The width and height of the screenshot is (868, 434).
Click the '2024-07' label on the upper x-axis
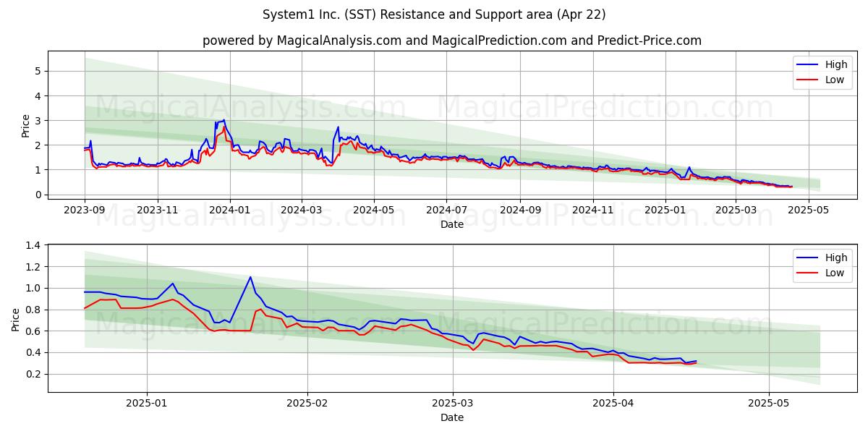446,210
